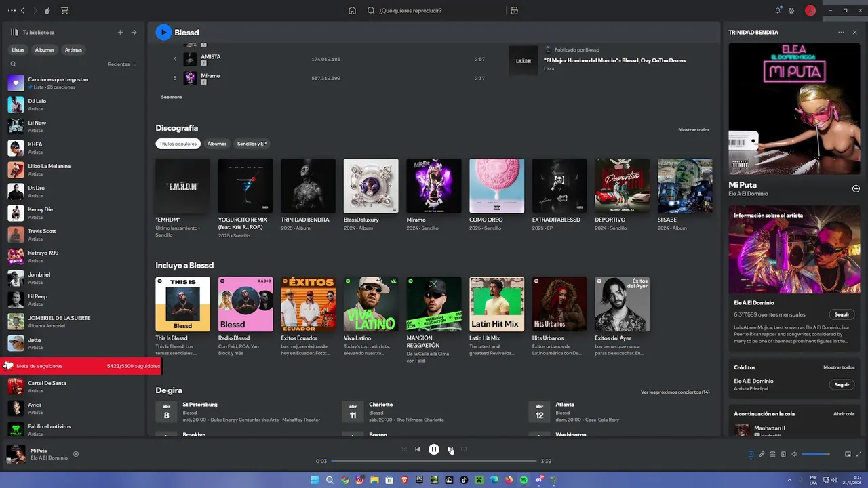Image resolution: width=868 pixels, height=488 pixels.
Task: Filter library by Álbumes
Action: pyautogui.click(x=45, y=49)
